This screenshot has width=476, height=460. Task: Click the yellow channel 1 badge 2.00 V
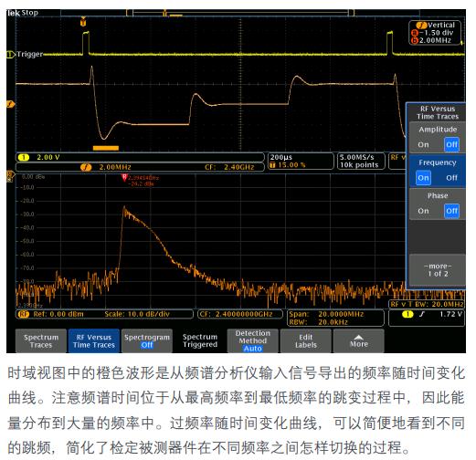(x=24, y=157)
